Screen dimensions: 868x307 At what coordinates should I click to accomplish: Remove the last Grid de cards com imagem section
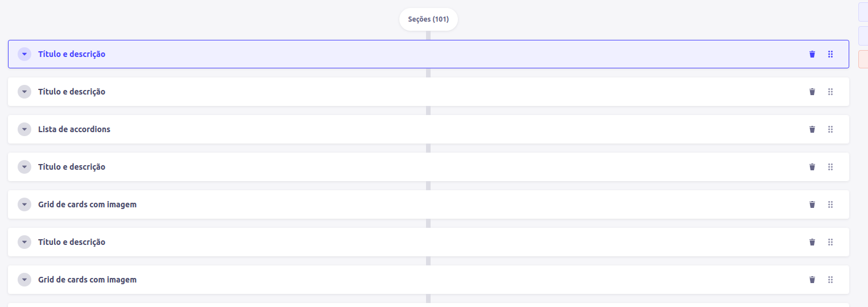click(812, 280)
